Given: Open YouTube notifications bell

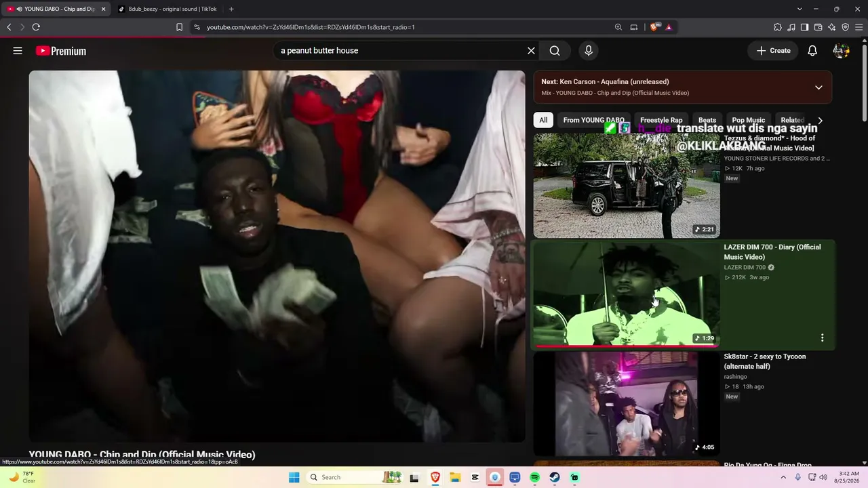Looking at the screenshot, I should point(812,51).
